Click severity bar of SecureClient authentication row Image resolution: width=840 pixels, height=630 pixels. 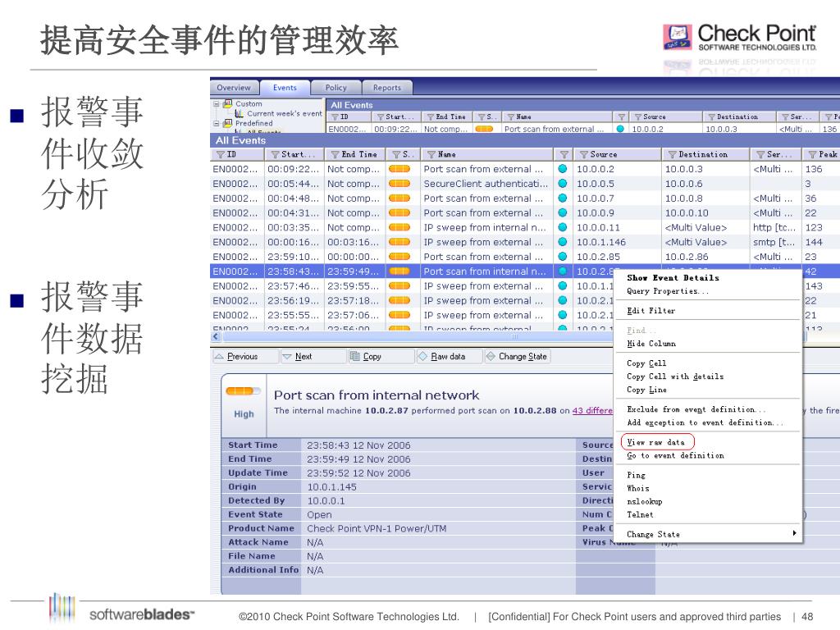399,184
